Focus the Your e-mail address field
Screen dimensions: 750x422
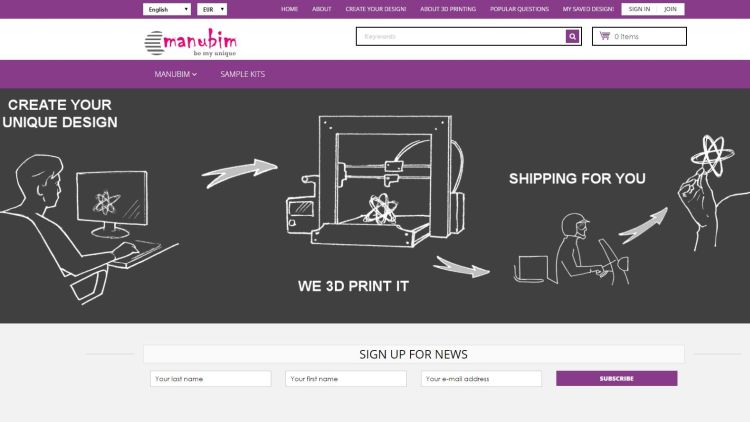pos(481,378)
